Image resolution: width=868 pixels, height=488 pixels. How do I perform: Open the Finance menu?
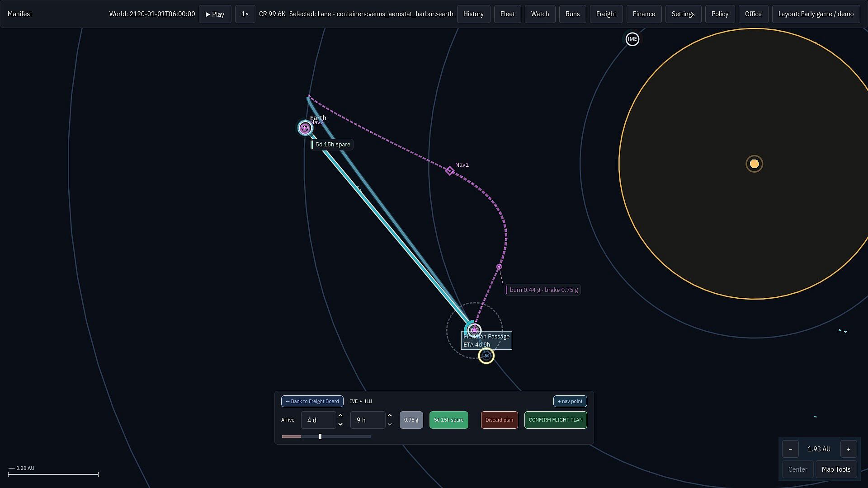pos(644,14)
